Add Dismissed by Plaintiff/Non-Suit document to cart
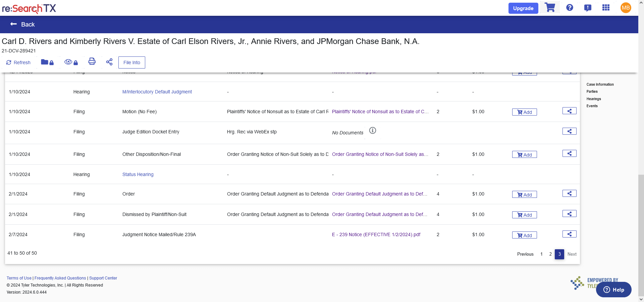 click(x=524, y=215)
